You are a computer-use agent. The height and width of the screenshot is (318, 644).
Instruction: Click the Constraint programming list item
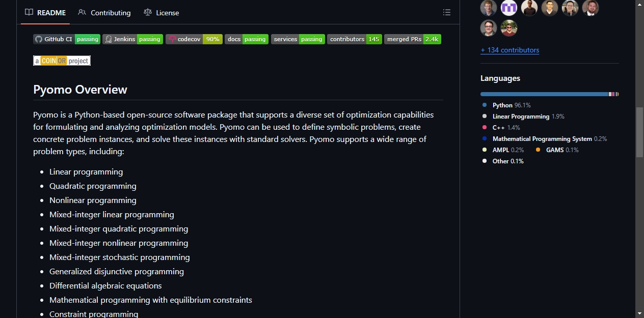[x=94, y=314]
